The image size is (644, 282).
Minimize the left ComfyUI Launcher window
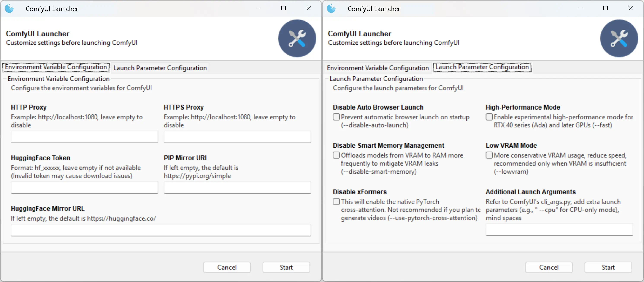[259, 8]
